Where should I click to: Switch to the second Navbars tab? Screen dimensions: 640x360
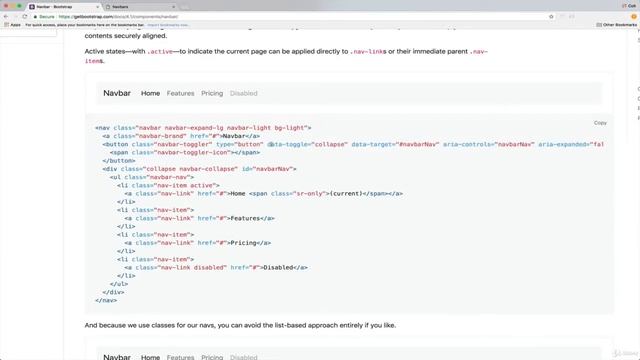pos(139,7)
